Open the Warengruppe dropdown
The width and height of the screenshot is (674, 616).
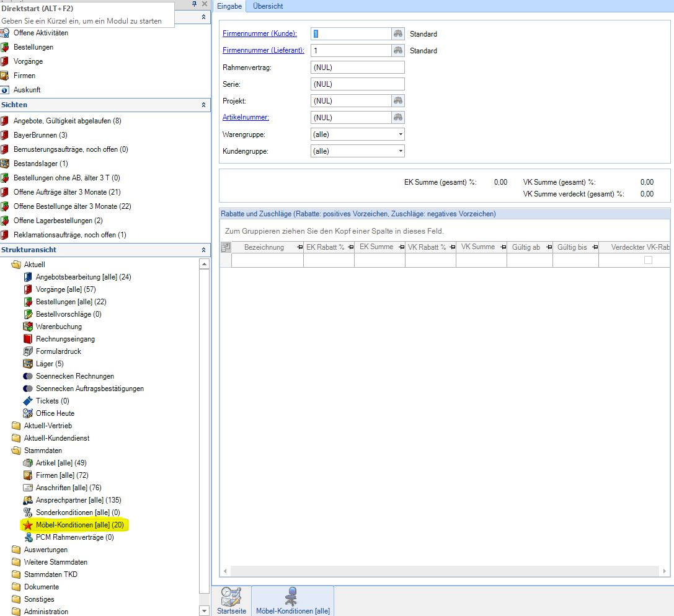[x=401, y=134]
